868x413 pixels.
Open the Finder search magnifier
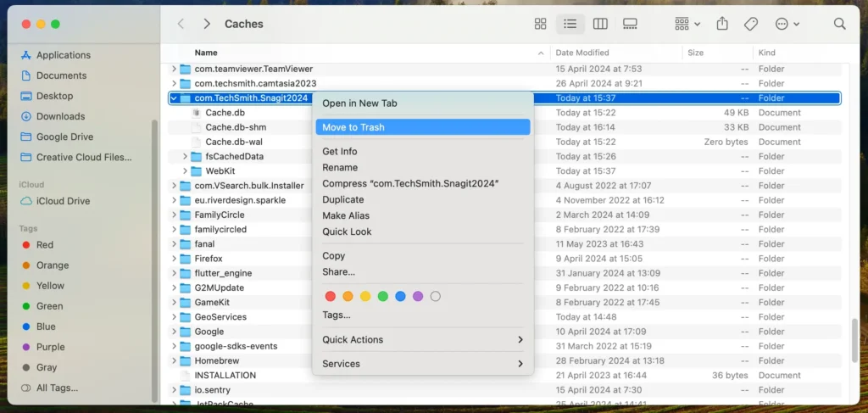[839, 24]
